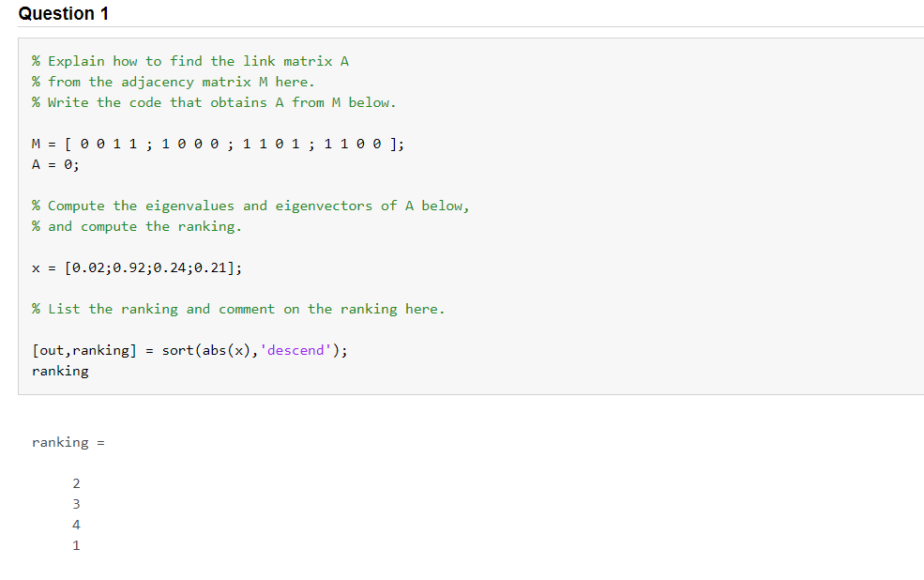The height and width of the screenshot is (580, 924).
Task: Click the output value 3
Action: pyautogui.click(x=76, y=505)
